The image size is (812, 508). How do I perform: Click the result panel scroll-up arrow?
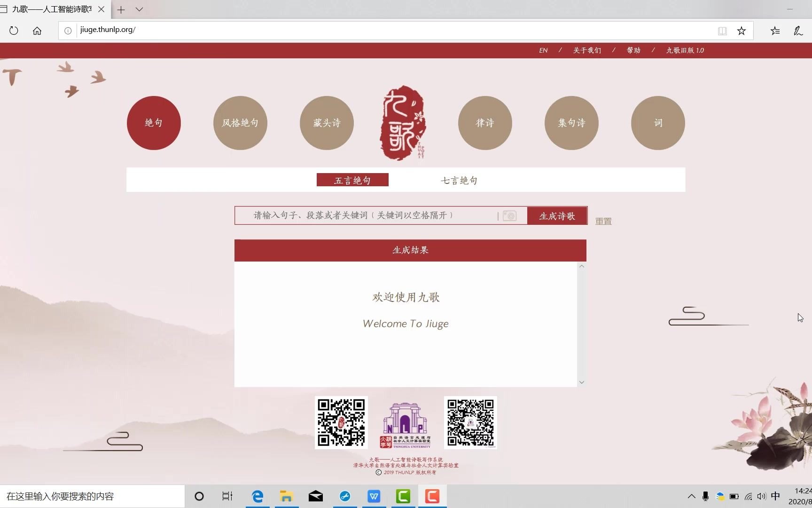pos(582,266)
